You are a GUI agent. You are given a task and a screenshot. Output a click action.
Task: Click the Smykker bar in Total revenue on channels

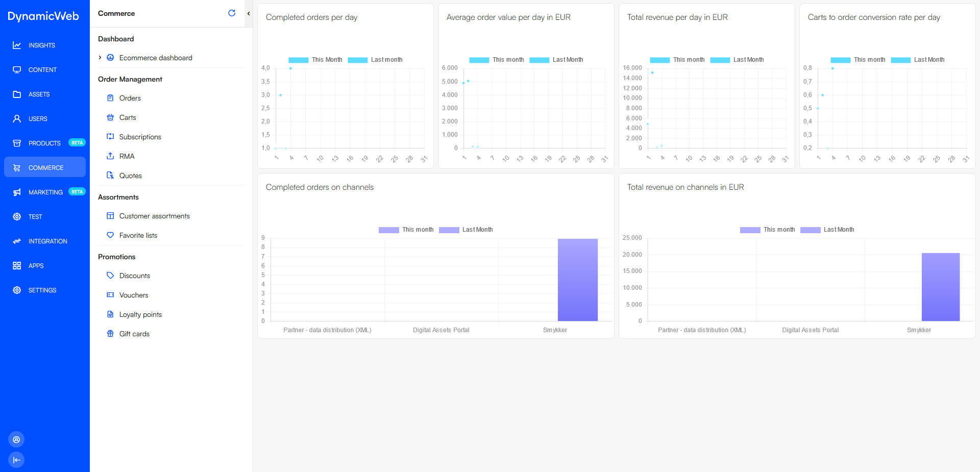click(941, 287)
